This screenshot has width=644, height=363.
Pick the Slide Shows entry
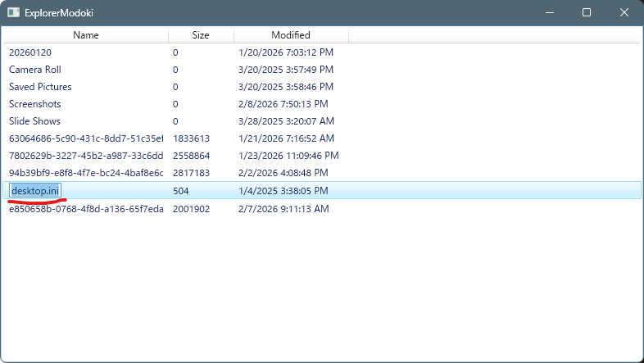[34, 121]
